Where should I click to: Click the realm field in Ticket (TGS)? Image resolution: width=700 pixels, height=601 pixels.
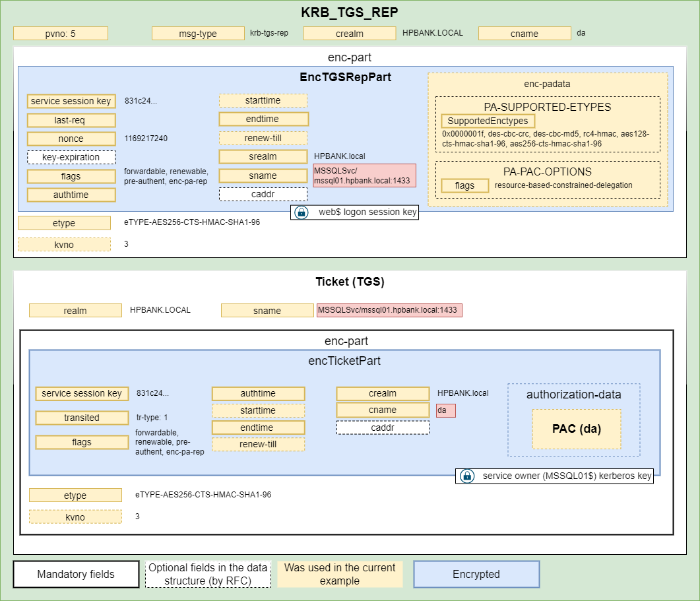pyautogui.click(x=75, y=310)
